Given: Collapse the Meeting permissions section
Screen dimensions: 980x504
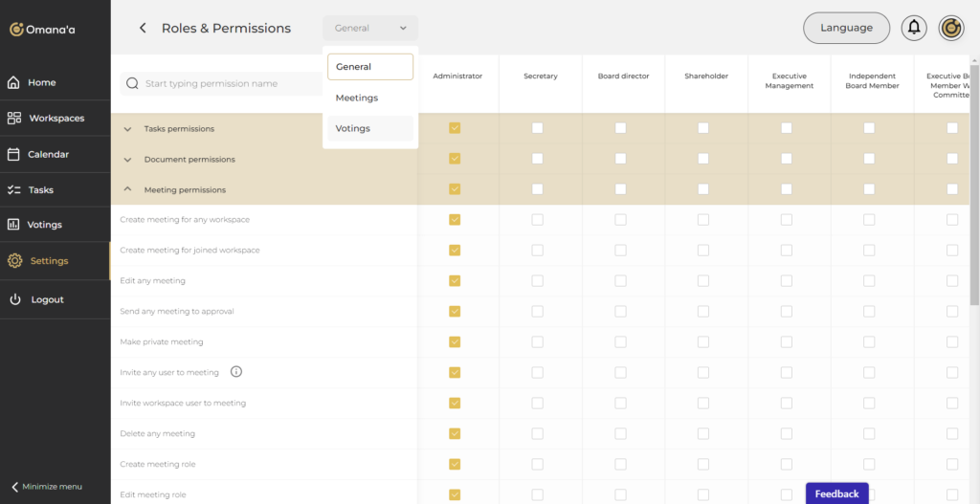Looking at the screenshot, I should click(128, 190).
